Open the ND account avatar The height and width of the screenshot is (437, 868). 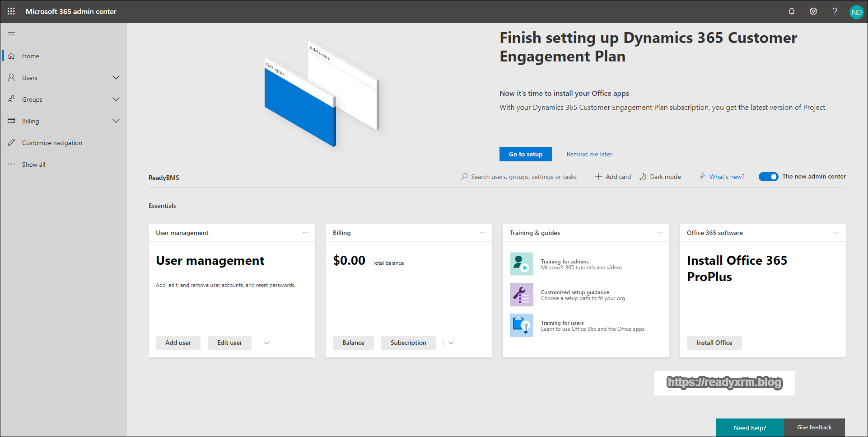[x=856, y=12]
